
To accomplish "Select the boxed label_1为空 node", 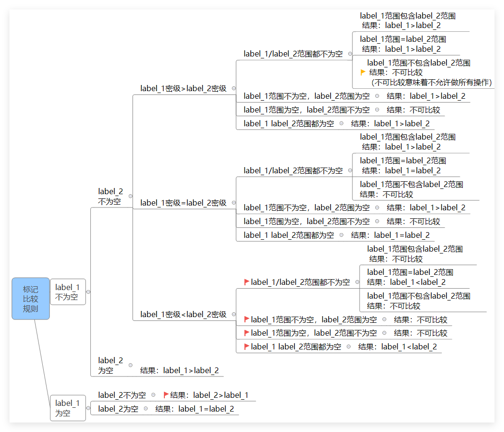I will 68,408.
